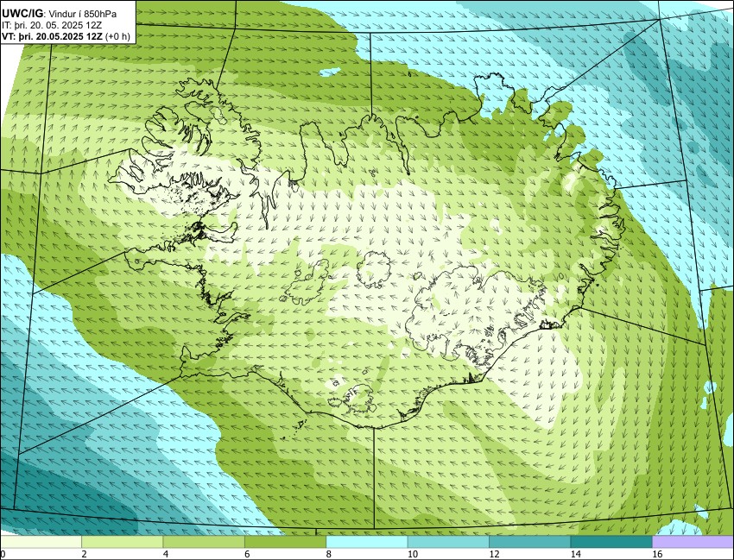
Task: Click the legend value '4'
Action: click(x=166, y=554)
